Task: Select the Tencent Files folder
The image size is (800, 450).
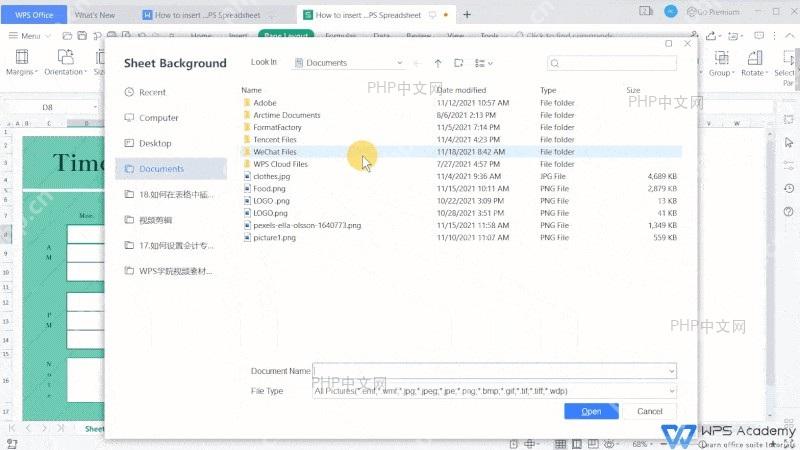Action: (462, 139)
